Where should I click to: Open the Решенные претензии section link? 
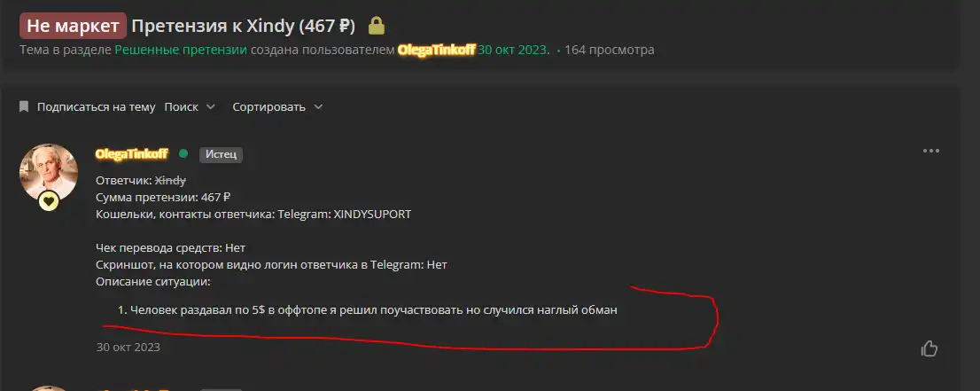[x=181, y=50]
